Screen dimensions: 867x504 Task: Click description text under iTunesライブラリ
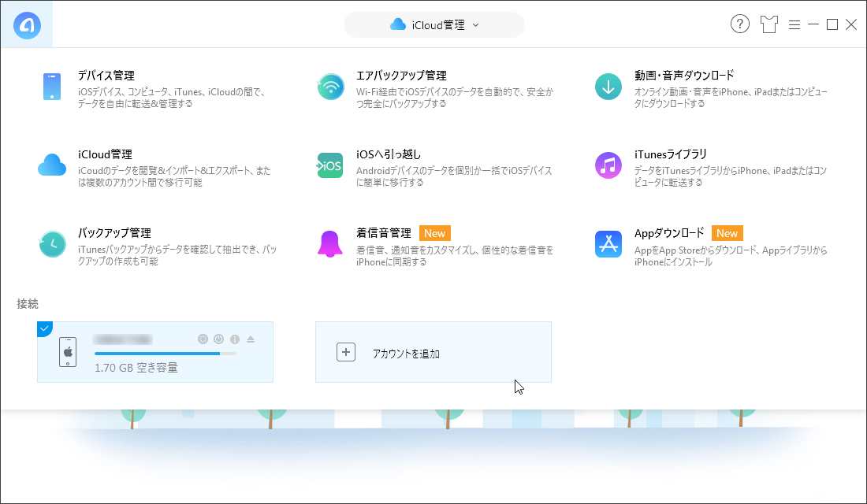click(x=731, y=176)
